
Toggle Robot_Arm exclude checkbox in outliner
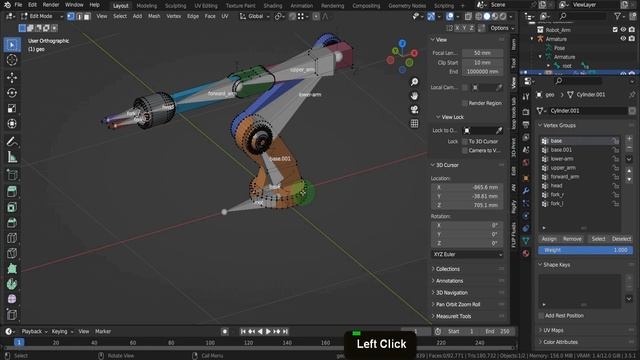[x=615, y=30]
